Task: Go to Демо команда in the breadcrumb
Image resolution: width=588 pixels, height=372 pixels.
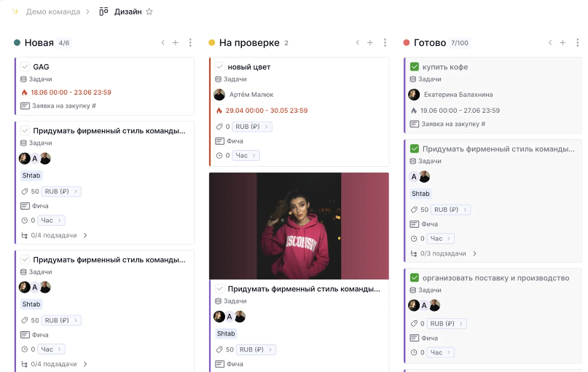Action: pos(52,12)
